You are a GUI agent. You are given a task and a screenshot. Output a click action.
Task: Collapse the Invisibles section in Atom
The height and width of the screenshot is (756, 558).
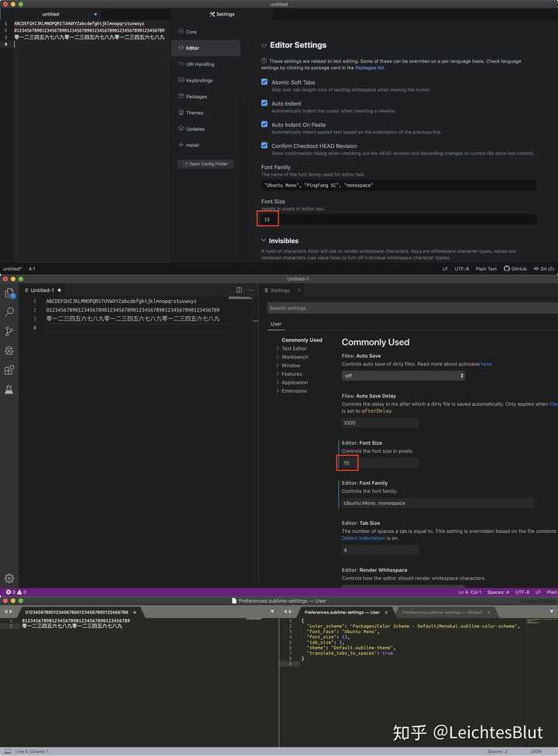point(263,240)
